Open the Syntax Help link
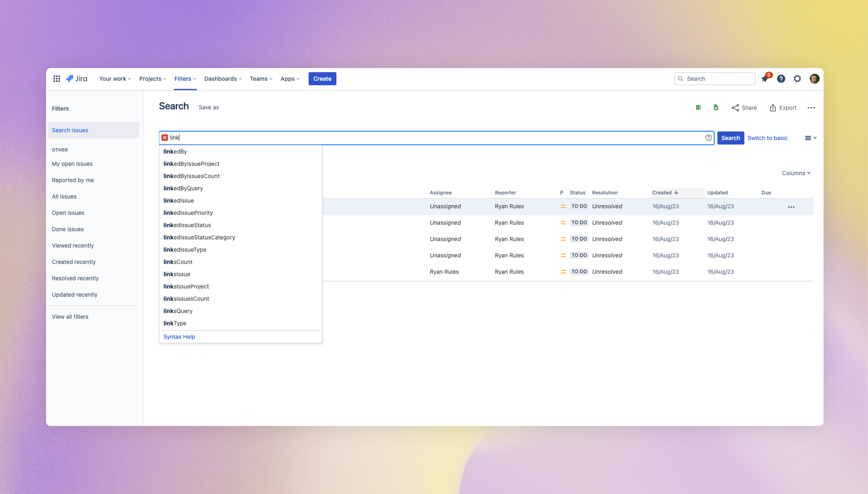Screen dimensions: 868x494 179,336
